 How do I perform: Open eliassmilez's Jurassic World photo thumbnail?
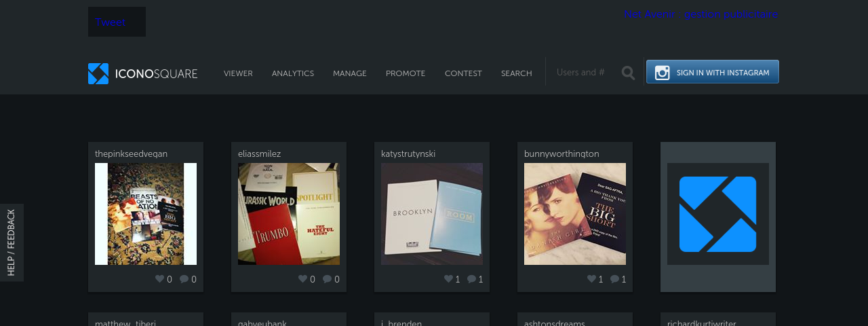289,214
